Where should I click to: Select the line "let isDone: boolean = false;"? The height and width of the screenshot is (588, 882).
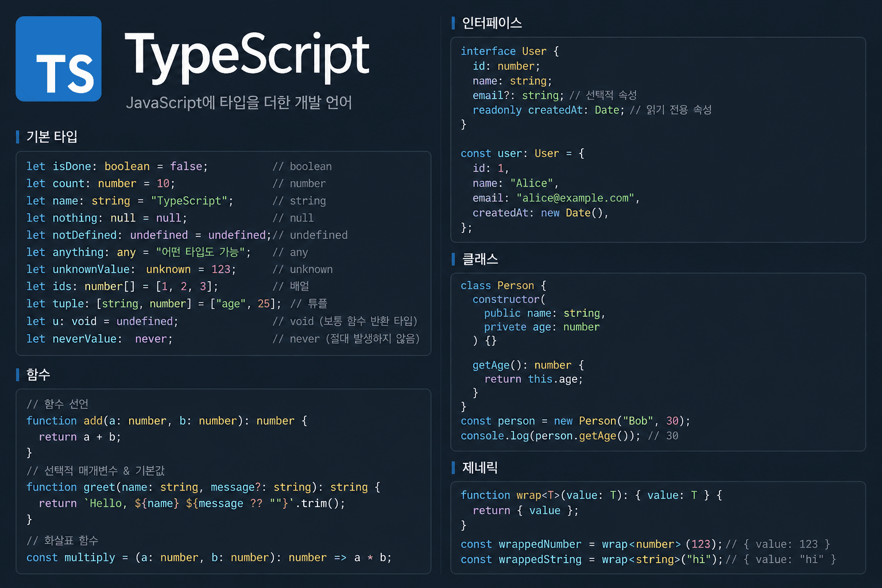pyautogui.click(x=117, y=167)
